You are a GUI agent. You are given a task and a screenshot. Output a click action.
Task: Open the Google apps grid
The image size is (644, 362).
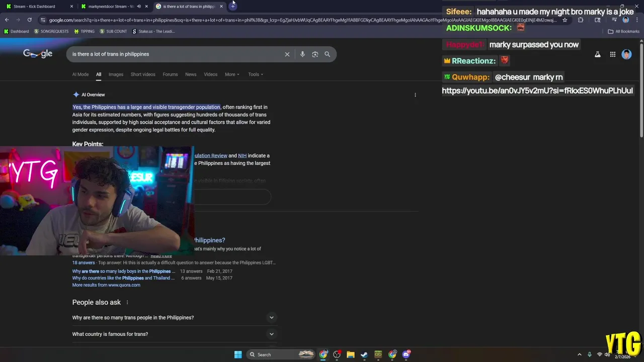[x=613, y=54]
